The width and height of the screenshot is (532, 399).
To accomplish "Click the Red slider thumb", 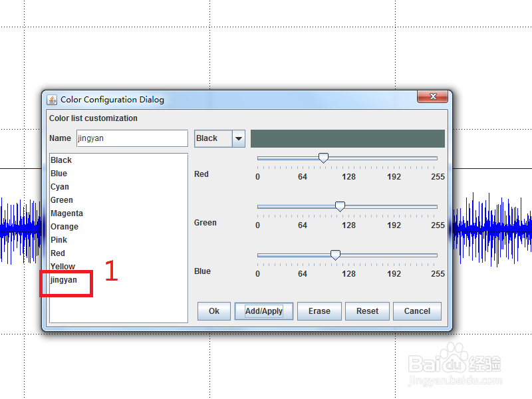I will point(323,158).
